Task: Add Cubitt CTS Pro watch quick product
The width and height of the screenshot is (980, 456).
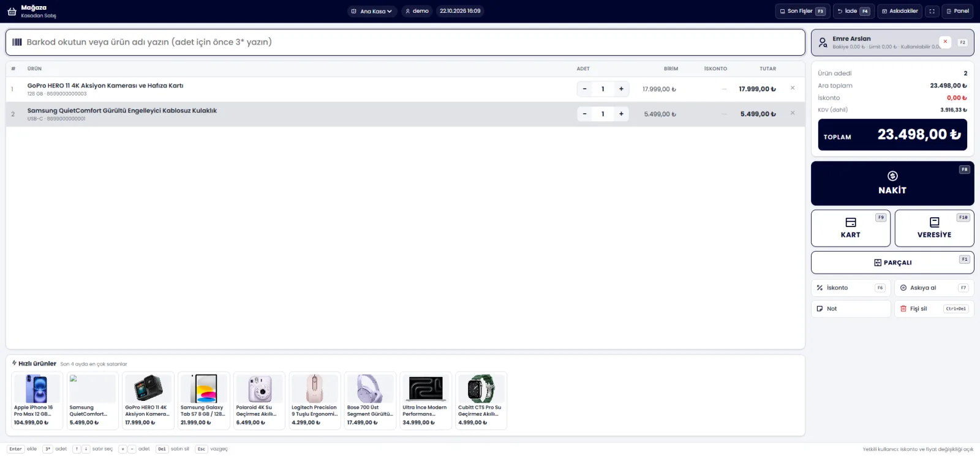Action: [481, 400]
